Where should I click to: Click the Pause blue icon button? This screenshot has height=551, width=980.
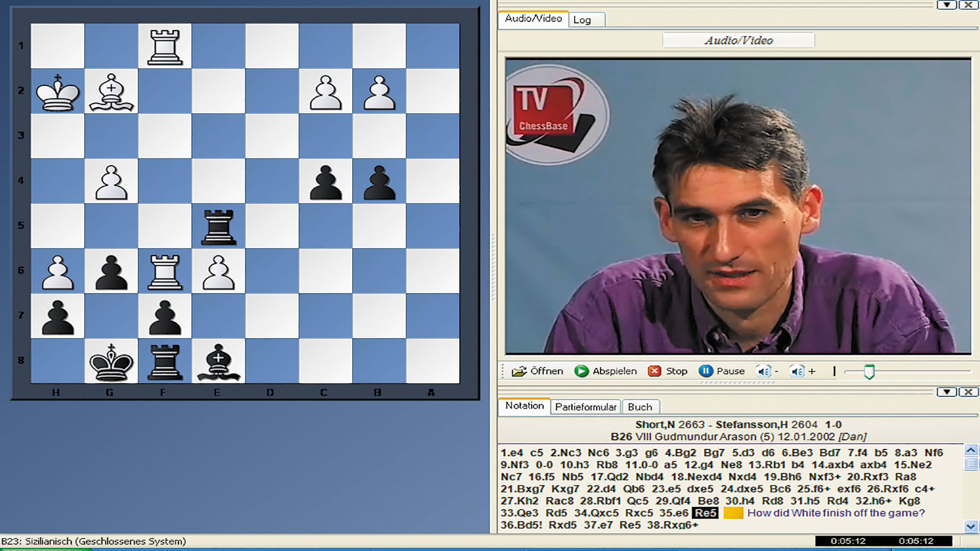coord(706,371)
